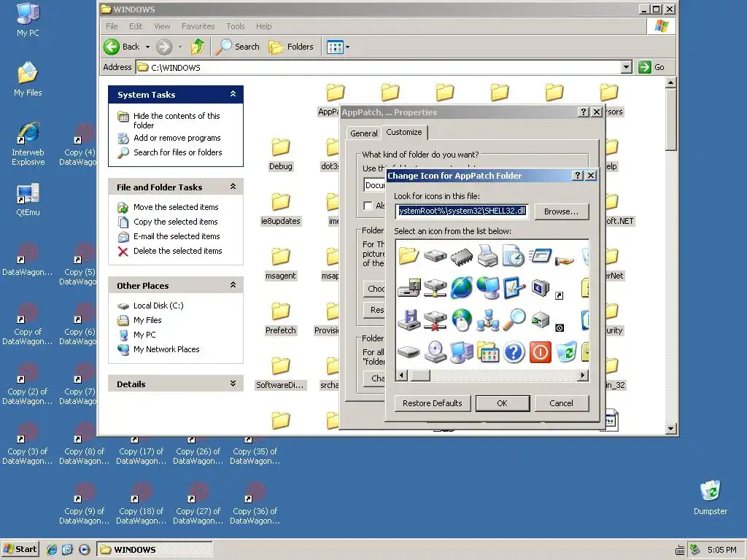Click the Go button beside Address bar
747x560 pixels.
coord(651,67)
